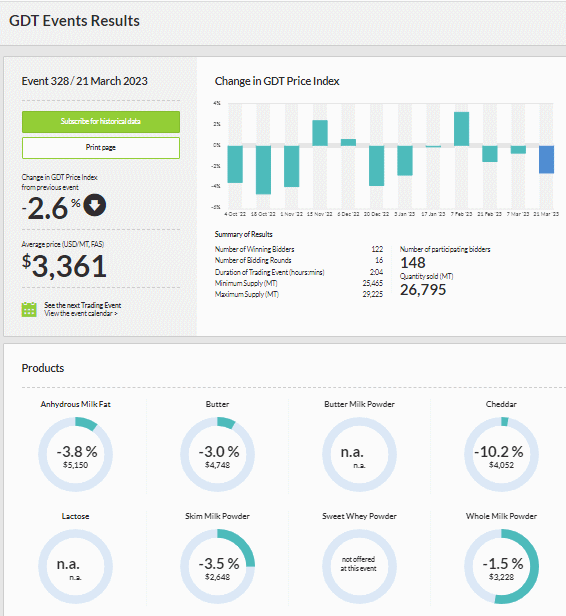Click Duration of Trading Event row

click(299, 272)
